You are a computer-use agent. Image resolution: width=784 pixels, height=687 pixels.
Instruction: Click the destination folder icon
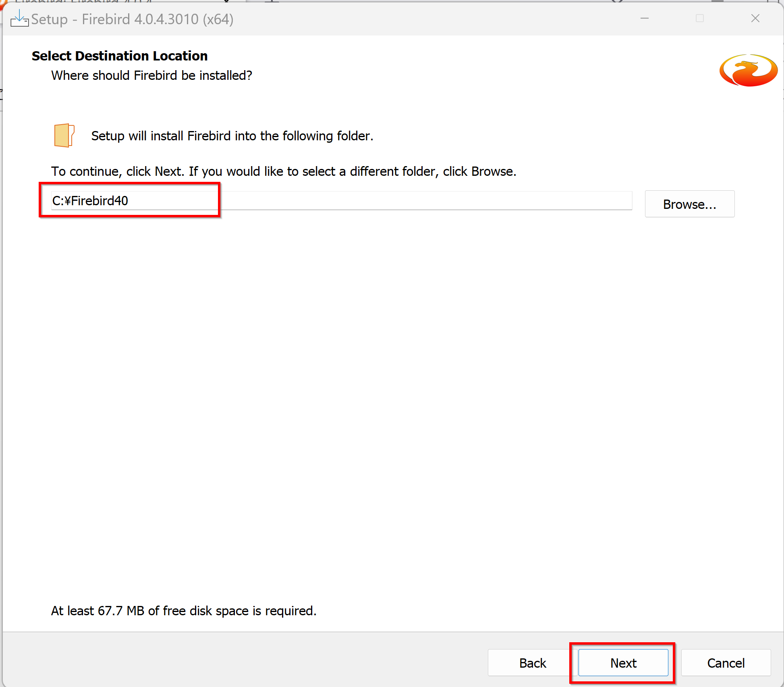[64, 135]
